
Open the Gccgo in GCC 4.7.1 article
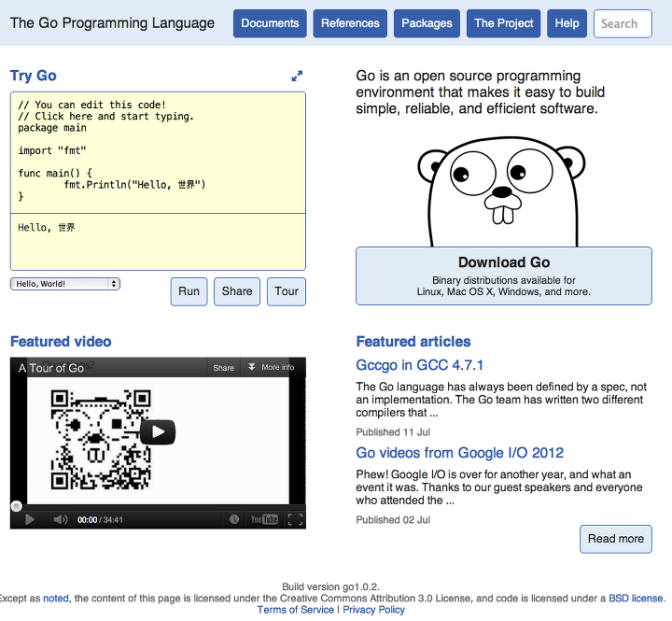click(420, 365)
